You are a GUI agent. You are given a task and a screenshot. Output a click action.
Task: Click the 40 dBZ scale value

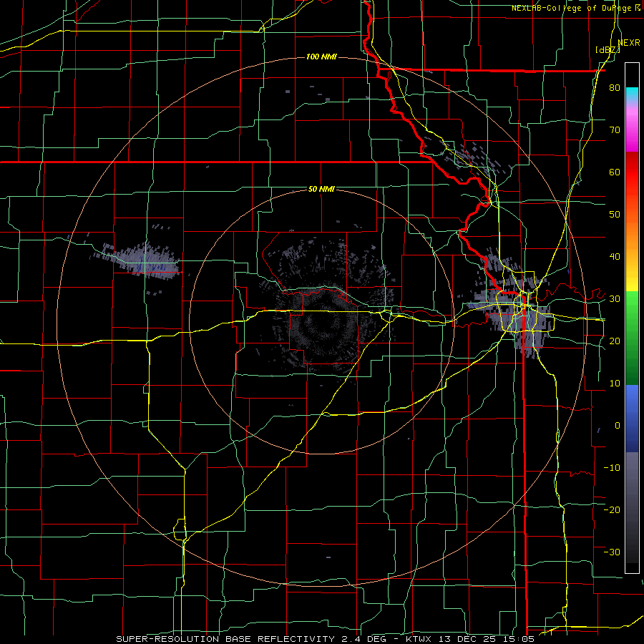point(615,257)
